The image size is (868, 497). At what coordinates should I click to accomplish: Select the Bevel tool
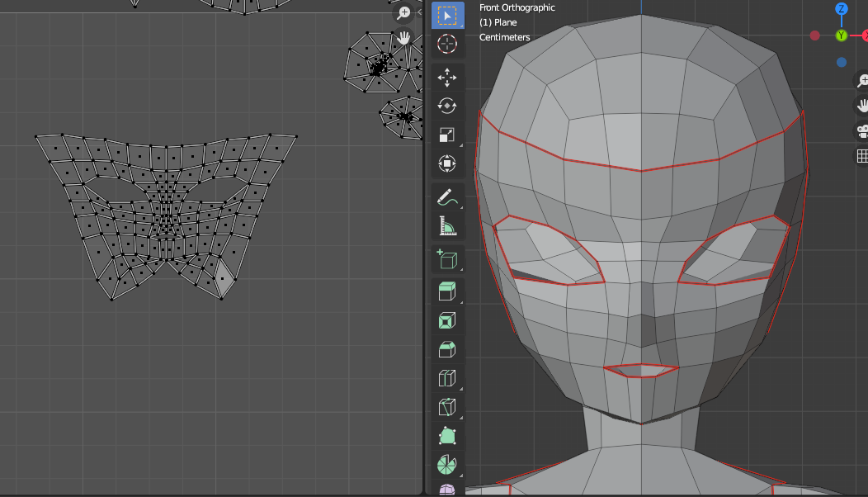pyautogui.click(x=447, y=349)
